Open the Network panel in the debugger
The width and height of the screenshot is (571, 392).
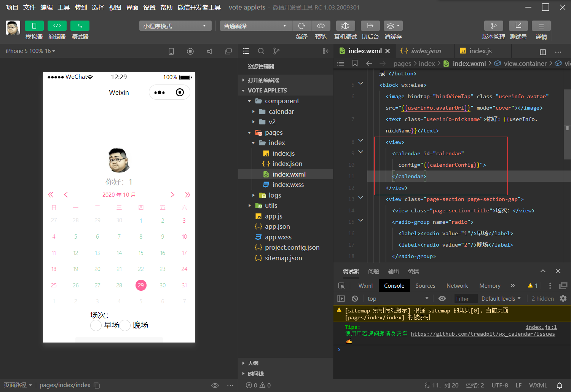tap(457, 285)
